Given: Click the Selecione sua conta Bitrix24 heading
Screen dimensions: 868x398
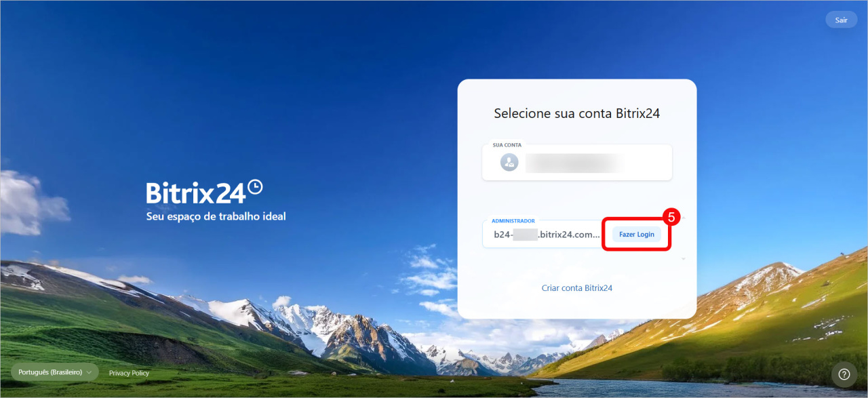Looking at the screenshot, I should [x=577, y=113].
